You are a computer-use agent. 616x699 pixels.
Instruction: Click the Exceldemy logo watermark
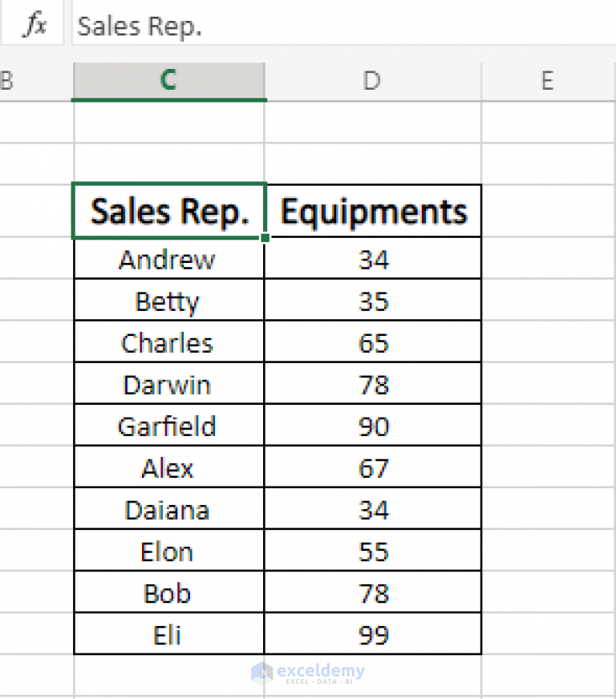[307, 673]
